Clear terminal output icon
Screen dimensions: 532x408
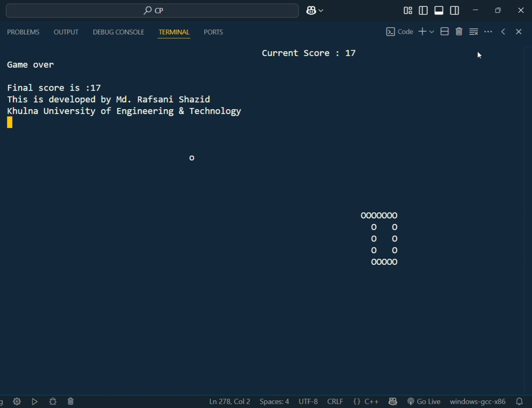coord(474,32)
